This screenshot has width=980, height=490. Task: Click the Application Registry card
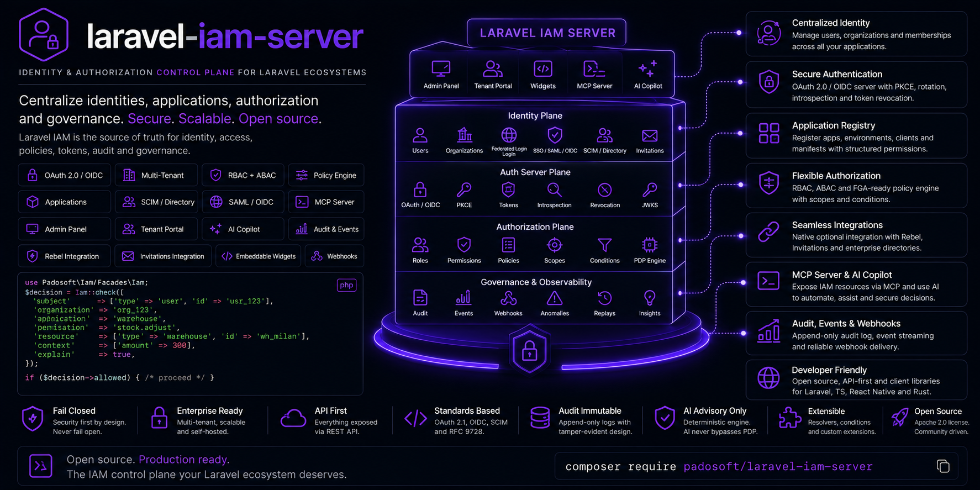(x=856, y=136)
